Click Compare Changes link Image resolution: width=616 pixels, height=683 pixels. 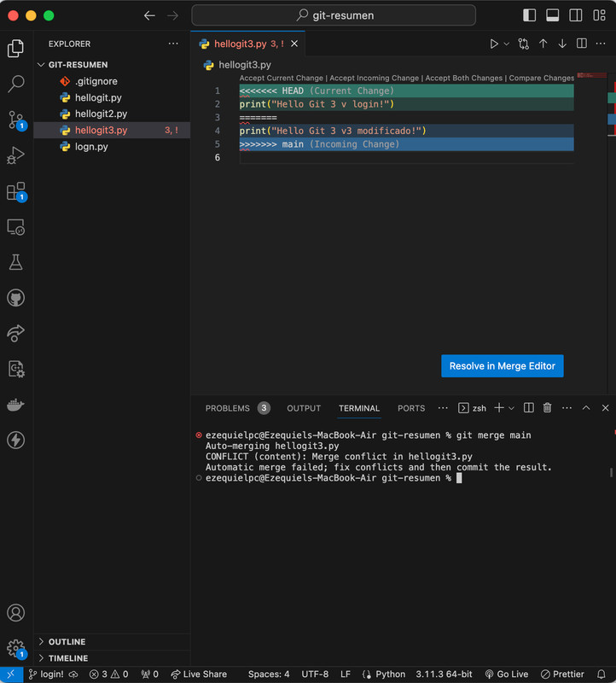542,78
